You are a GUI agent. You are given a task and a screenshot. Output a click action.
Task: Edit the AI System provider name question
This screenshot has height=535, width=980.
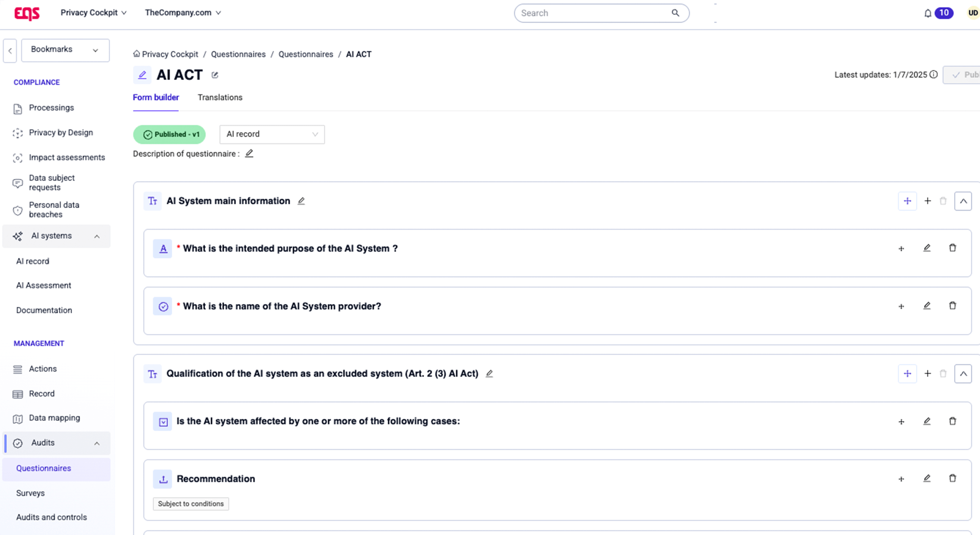(927, 306)
